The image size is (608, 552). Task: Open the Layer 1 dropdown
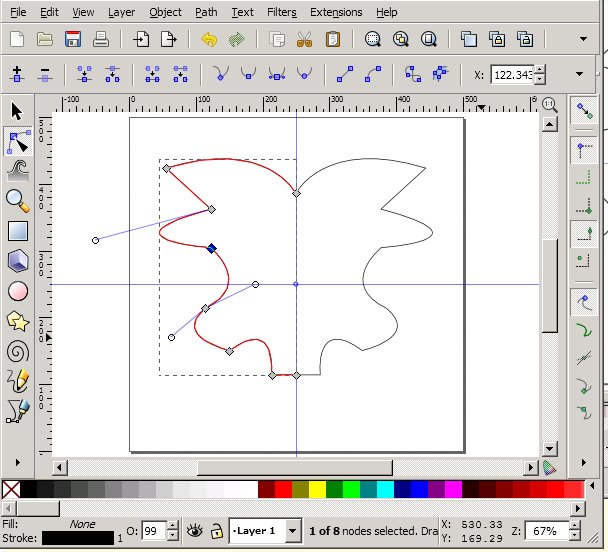tap(292, 531)
